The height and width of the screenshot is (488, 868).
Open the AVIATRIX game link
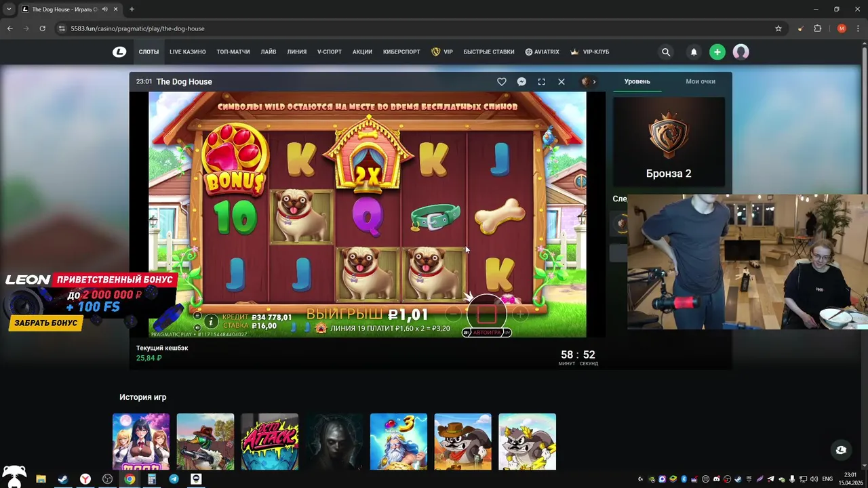point(542,52)
